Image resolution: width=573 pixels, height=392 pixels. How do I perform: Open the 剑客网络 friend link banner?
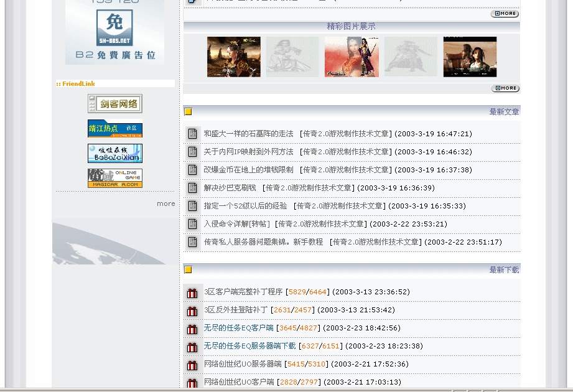point(115,103)
